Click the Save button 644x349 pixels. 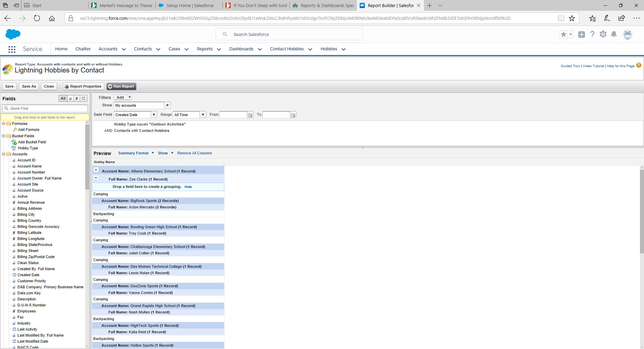(9, 87)
